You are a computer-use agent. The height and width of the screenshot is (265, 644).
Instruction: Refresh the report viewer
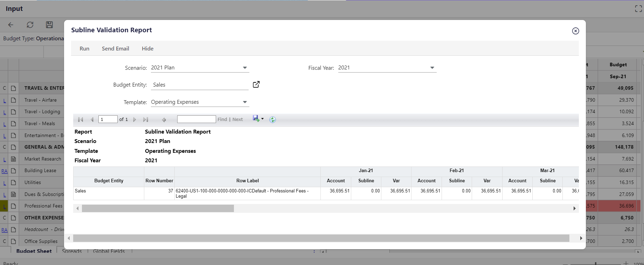point(272,120)
